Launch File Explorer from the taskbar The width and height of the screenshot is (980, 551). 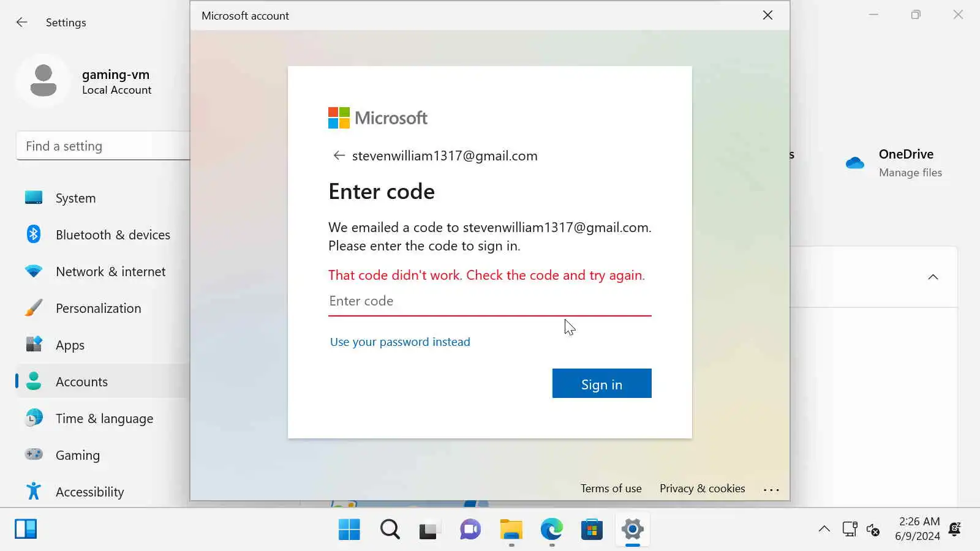511,529
